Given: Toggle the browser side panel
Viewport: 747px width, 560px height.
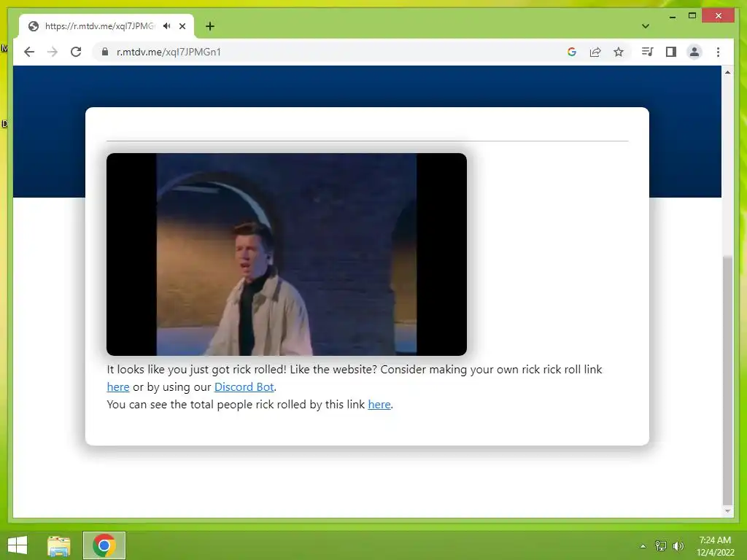Looking at the screenshot, I should [x=671, y=52].
